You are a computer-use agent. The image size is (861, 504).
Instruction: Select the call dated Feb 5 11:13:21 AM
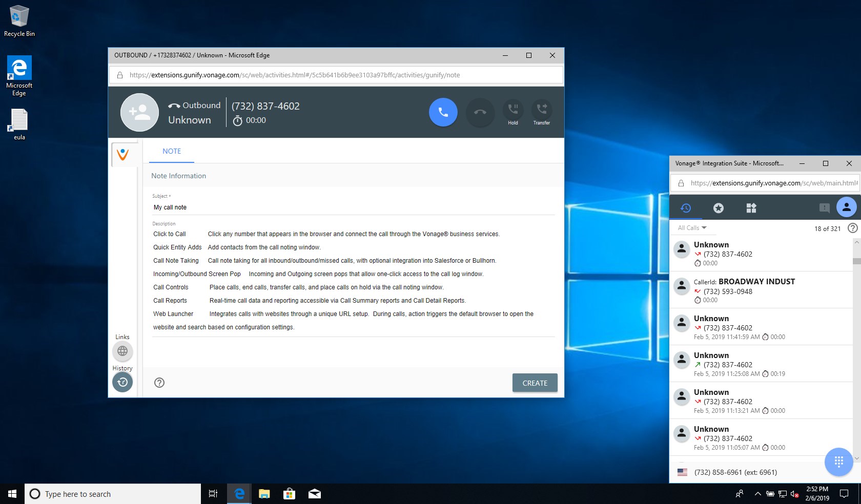pyautogui.click(x=761, y=401)
